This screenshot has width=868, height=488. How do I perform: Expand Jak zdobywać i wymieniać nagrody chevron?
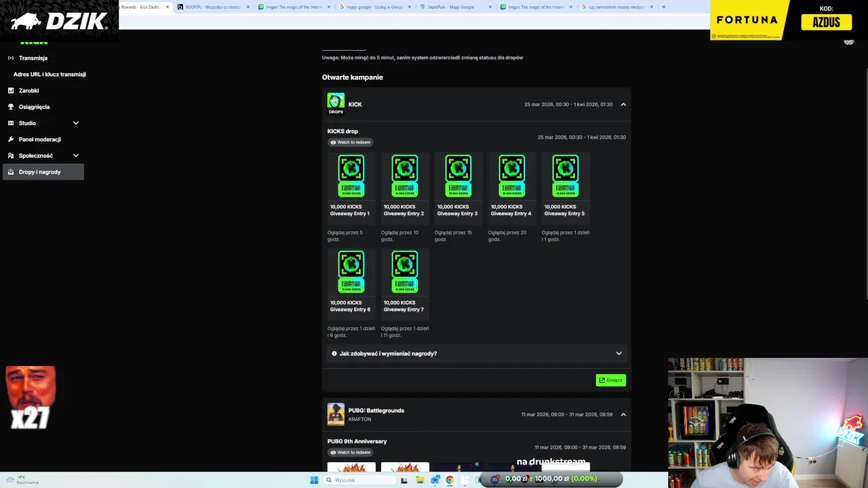[618, 353]
